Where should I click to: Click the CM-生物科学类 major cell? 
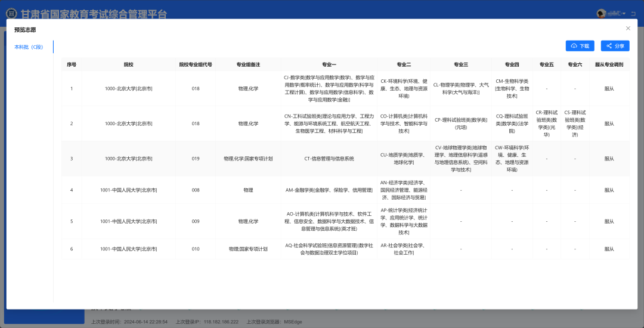(512, 88)
